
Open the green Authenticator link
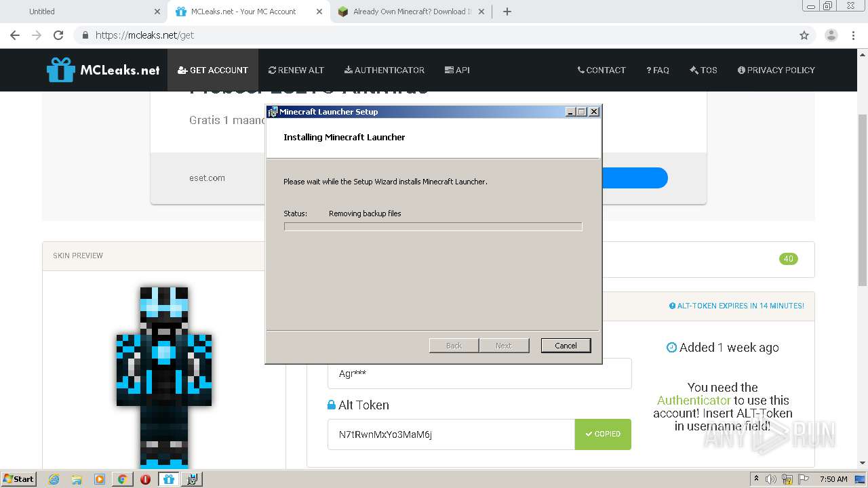[x=694, y=400]
